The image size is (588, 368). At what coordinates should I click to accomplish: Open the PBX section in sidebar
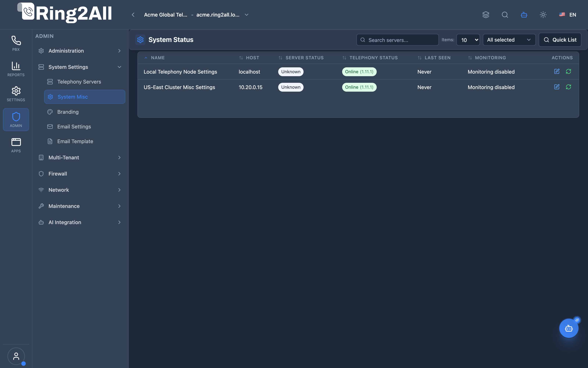16,44
